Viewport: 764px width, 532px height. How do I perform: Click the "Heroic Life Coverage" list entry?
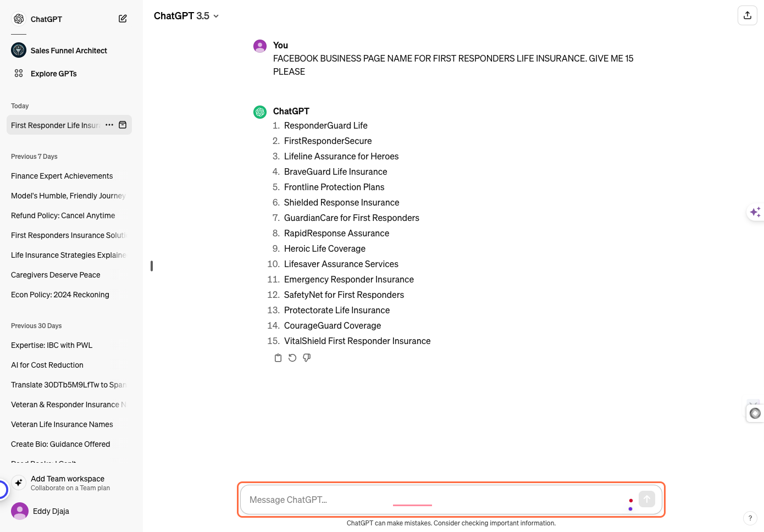325,248
